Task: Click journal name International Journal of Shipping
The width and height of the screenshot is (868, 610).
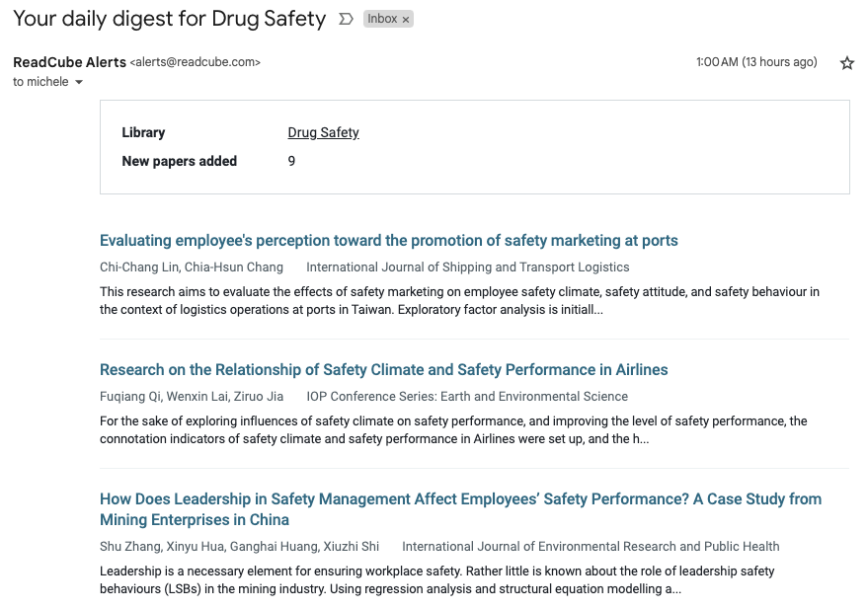Action: click(x=468, y=267)
